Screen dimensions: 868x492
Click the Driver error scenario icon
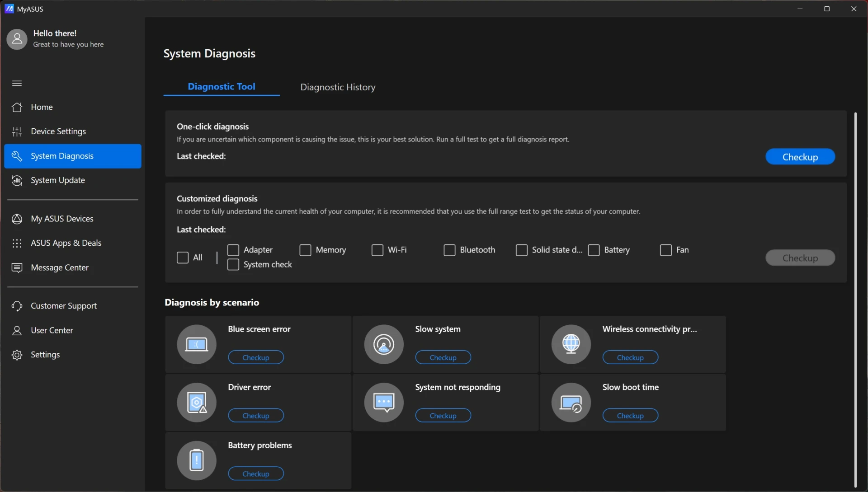[197, 402]
